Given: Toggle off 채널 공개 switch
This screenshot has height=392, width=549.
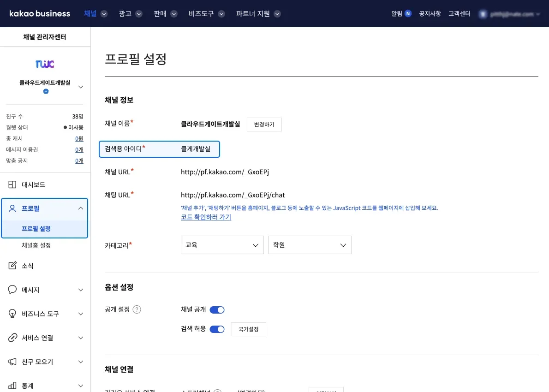Looking at the screenshot, I should tap(217, 309).
